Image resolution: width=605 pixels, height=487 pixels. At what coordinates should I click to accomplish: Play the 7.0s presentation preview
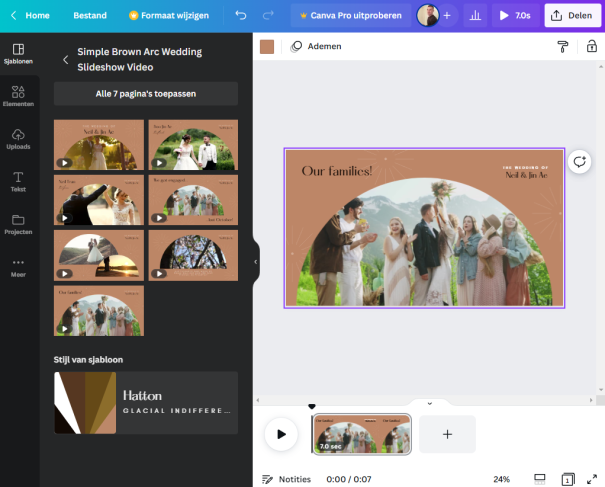[x=515, y=15]
